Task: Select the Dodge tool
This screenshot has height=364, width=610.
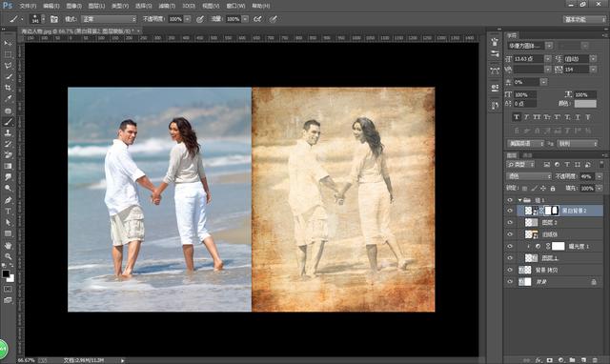Action: click(8, 189)
